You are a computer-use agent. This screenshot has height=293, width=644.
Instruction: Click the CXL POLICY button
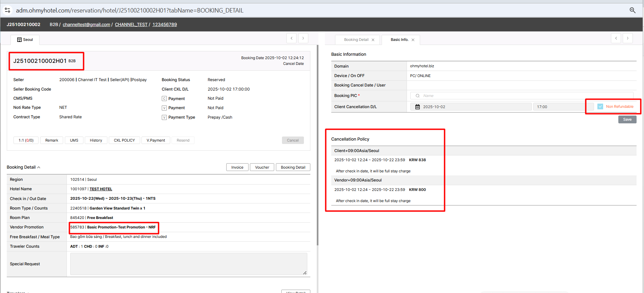point(124,140)
